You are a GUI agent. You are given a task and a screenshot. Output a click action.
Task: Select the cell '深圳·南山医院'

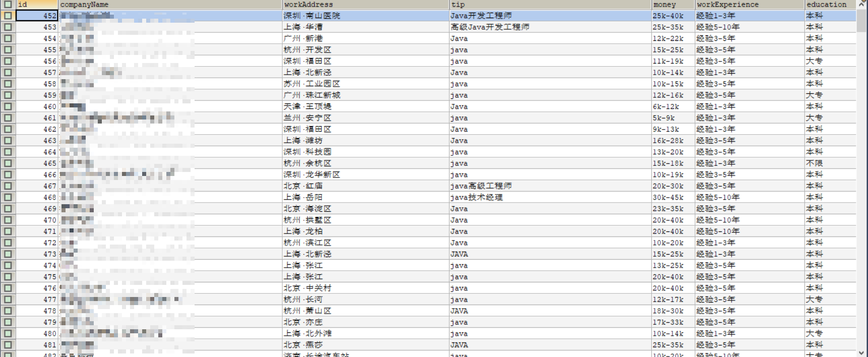[x=365, y=16]
